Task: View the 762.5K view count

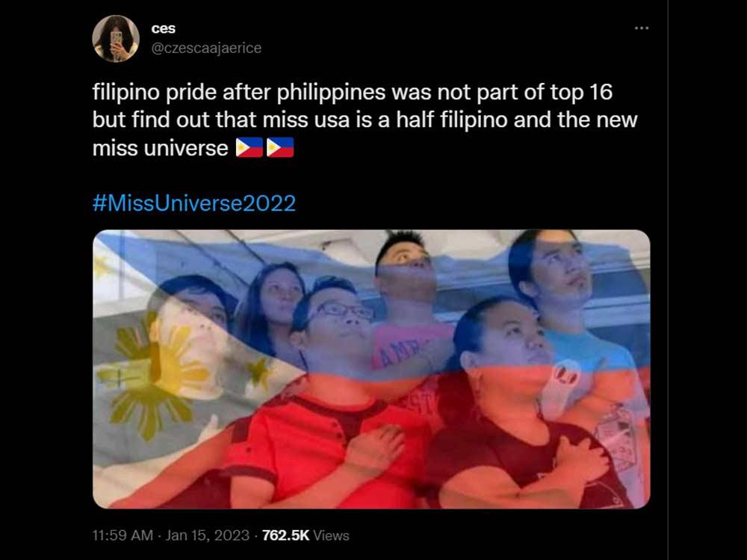Action: [285, 535]
